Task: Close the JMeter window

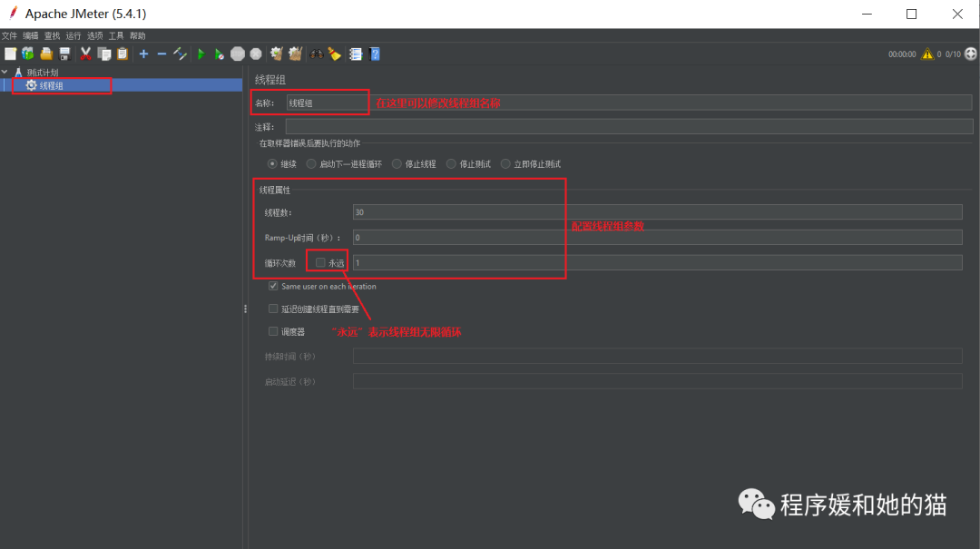Action: click(957, 14)
